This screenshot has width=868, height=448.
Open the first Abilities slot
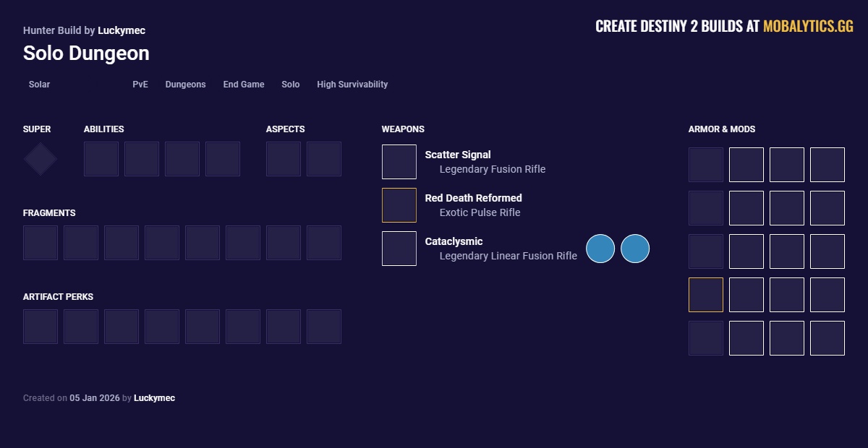coord(101,158)
